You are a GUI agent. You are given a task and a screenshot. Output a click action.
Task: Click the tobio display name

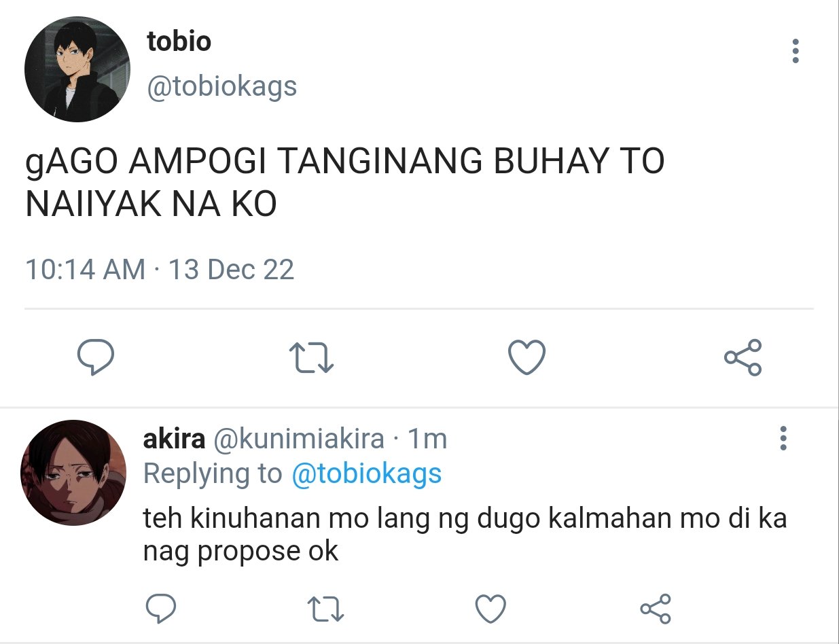coord(179,42)
